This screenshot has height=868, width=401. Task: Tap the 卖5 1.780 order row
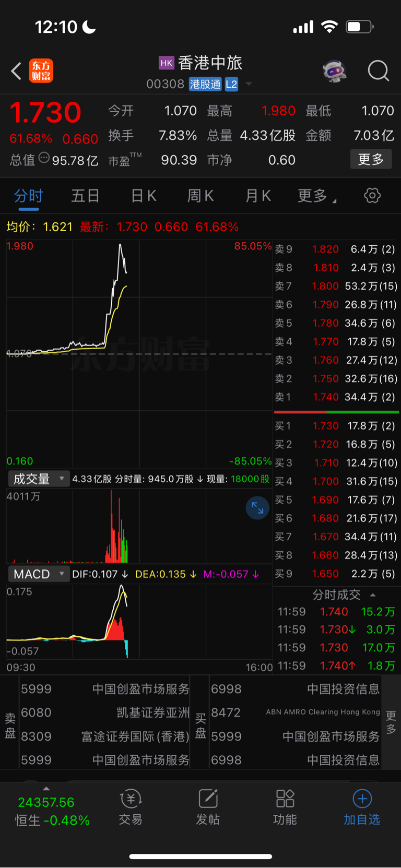336,323
